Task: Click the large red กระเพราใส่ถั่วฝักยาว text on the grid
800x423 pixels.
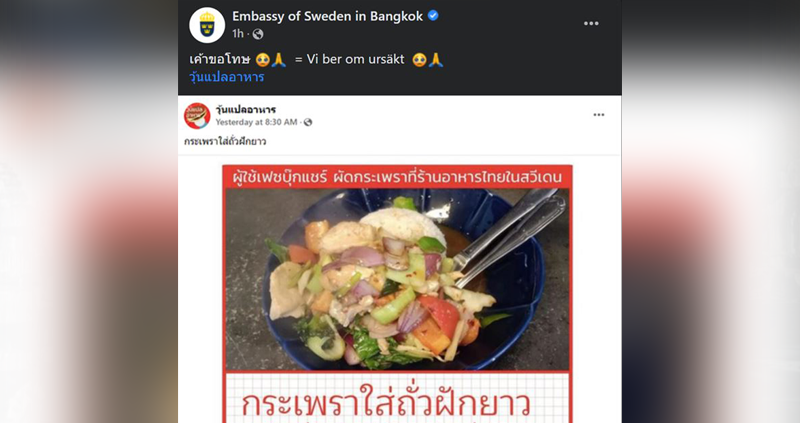Action: [386, 404]
